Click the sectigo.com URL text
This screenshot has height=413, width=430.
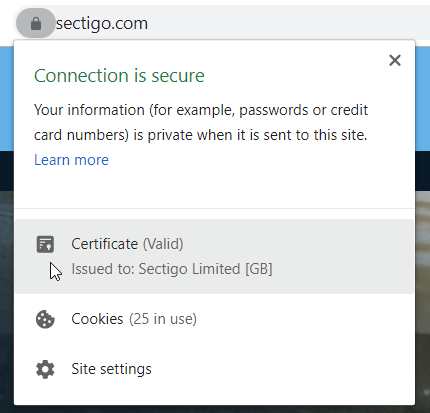click(102, 23)
